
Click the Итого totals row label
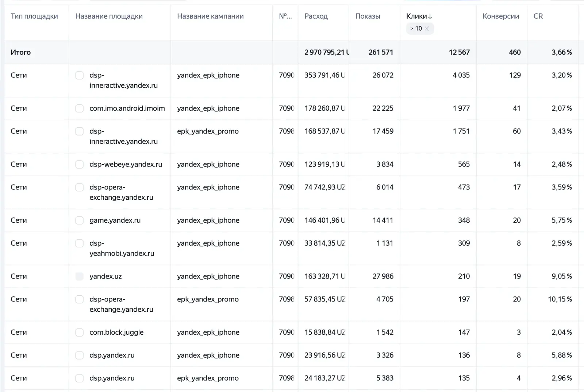pos(21,52)
